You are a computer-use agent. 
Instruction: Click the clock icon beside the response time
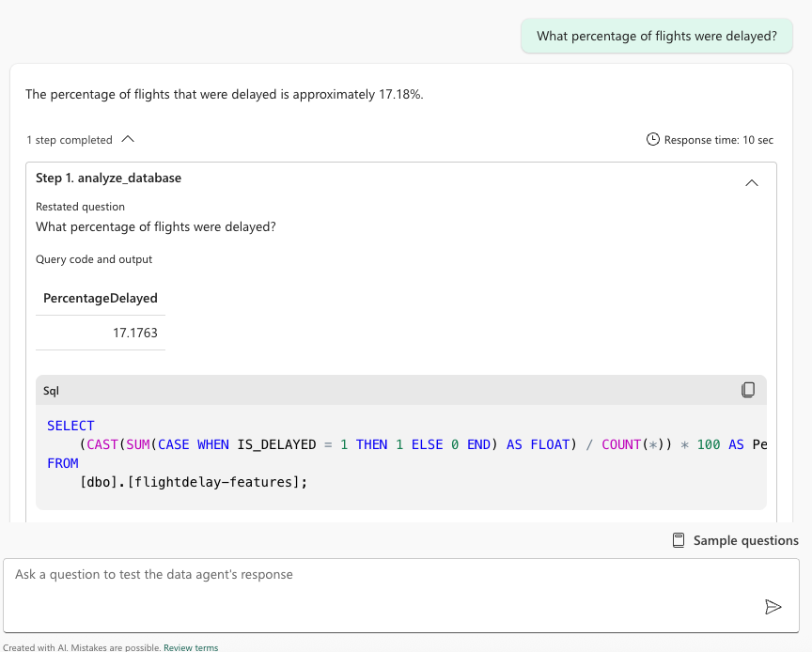[652, 139]
